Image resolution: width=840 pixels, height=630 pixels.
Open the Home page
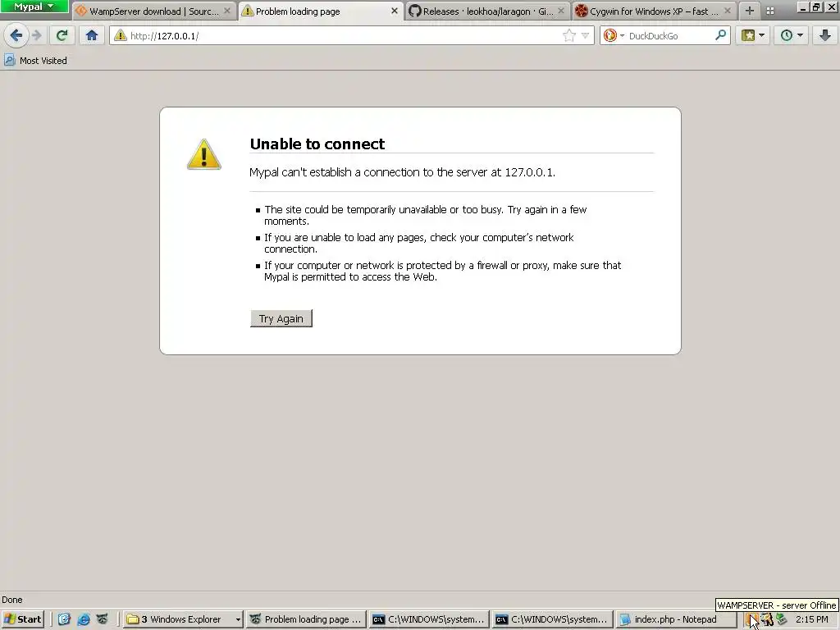[x=92, y=36]
